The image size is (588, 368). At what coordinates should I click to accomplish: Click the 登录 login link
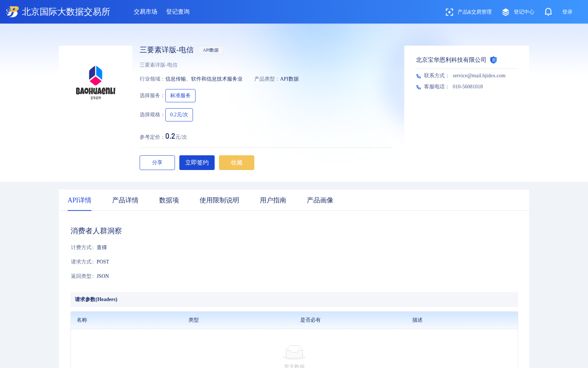coord(567,12)
